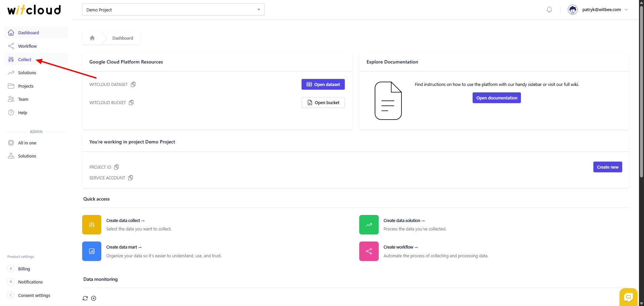
Task: Click the Open documentation button
Action: point(496,98)
